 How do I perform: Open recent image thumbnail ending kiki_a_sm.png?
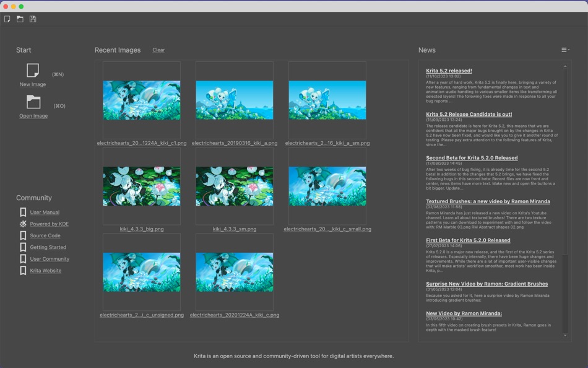327,100
